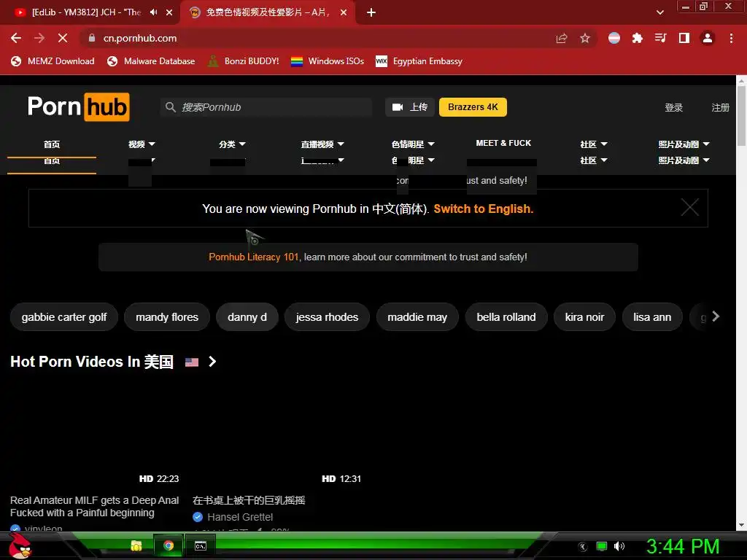Open the Chrome profile avatar icon
747x560 pixels.
click(x=708, y=38)
